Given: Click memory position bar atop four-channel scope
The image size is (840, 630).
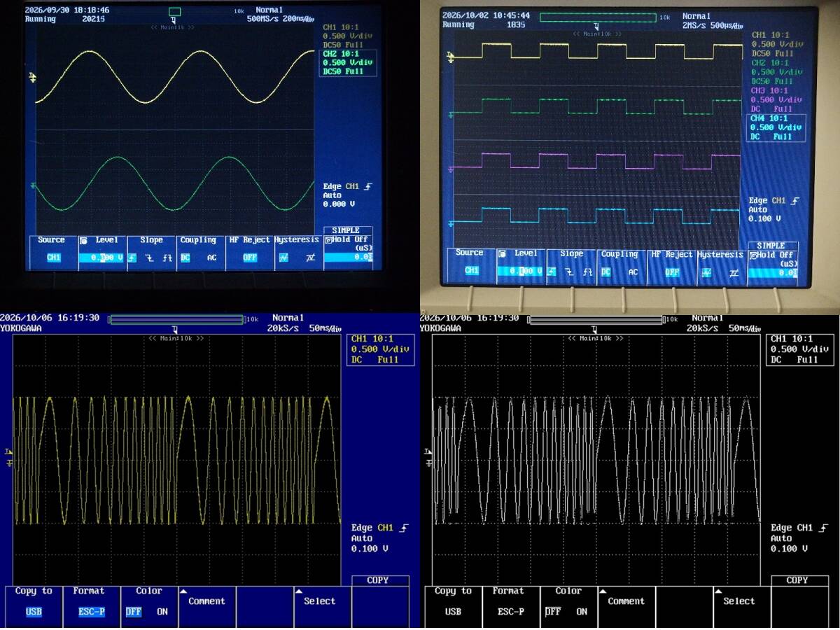Looking at the screenshot, I should [x=598, y=17].
